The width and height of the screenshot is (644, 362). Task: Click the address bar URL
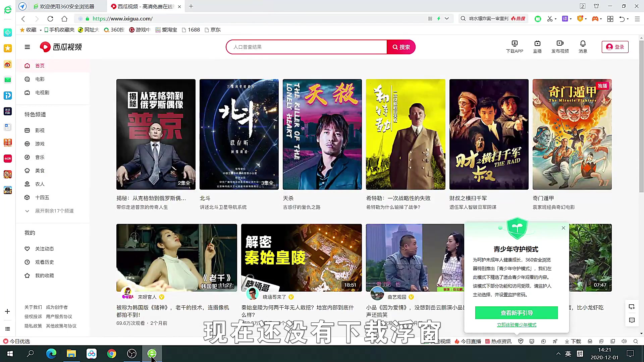point(122,19)
